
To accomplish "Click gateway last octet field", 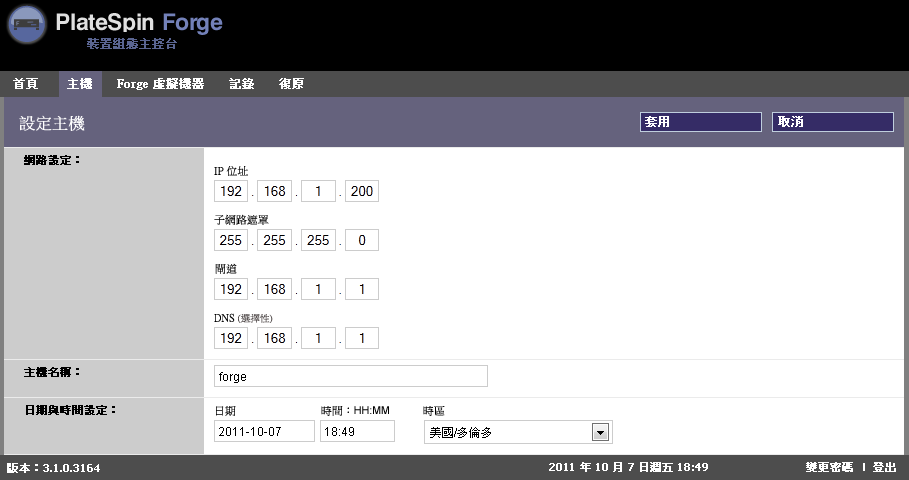I will point(362,289).
